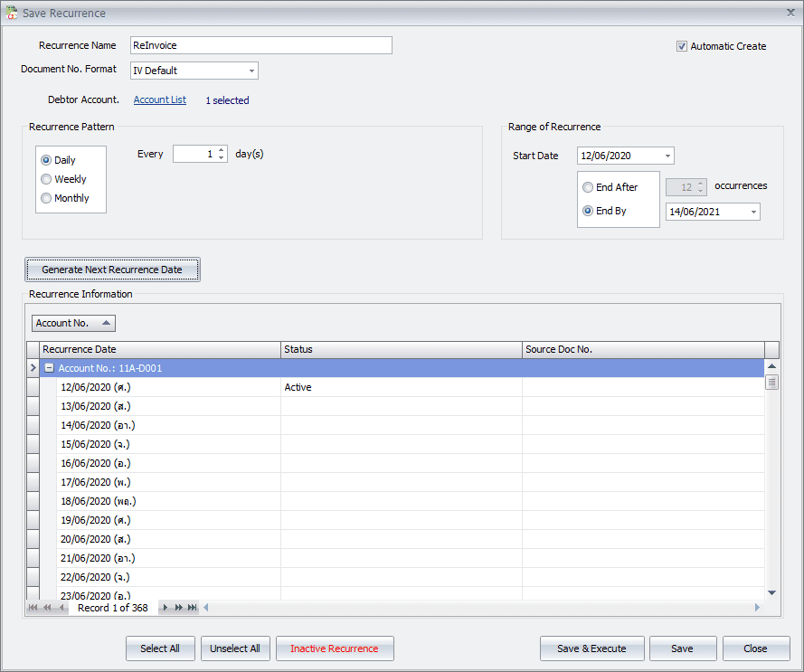Toggle the Automatic Create checkbox
Image resolution: width=804 pixels, height=672 pixels.
point(682,46)
